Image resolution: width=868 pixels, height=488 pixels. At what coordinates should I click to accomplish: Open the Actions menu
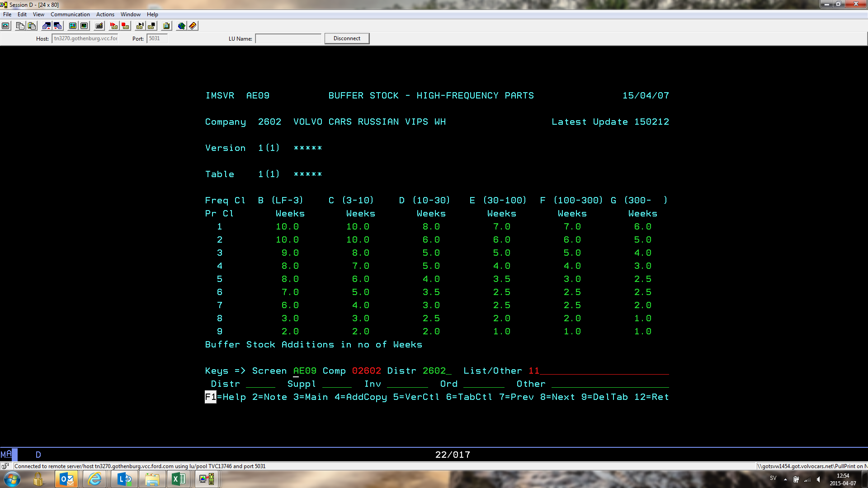(105, 14)
